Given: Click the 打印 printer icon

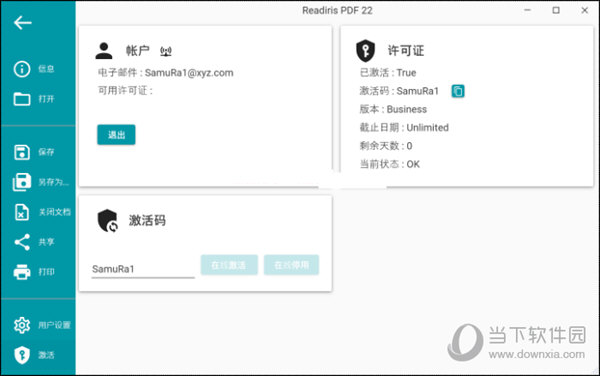Looking at the screenshot, I should pyautogui.click(x=22, y=272).
